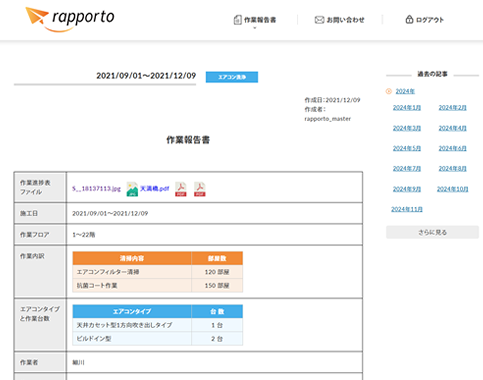Open the last red PDF icon
Screen dimensions: 483x380
[200, 189]
